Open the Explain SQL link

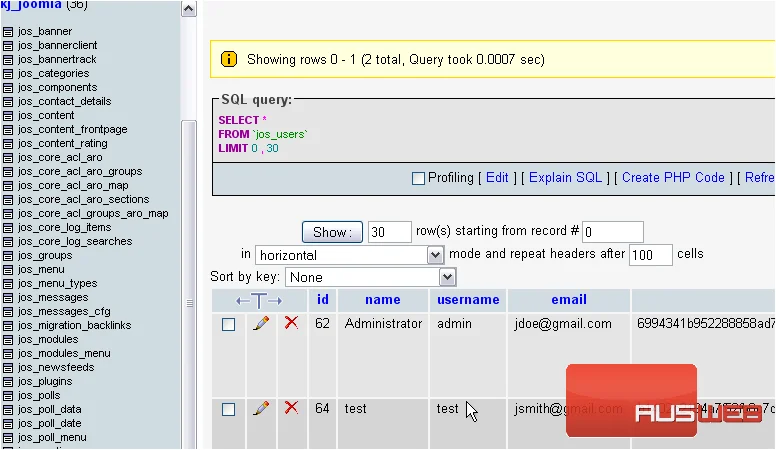(x=565, y=177)
